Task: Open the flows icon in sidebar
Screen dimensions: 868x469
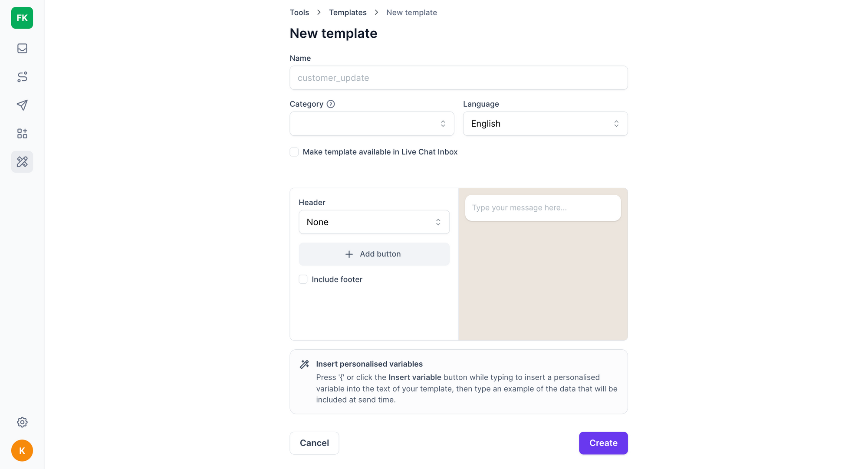Action: coord(22,77)
